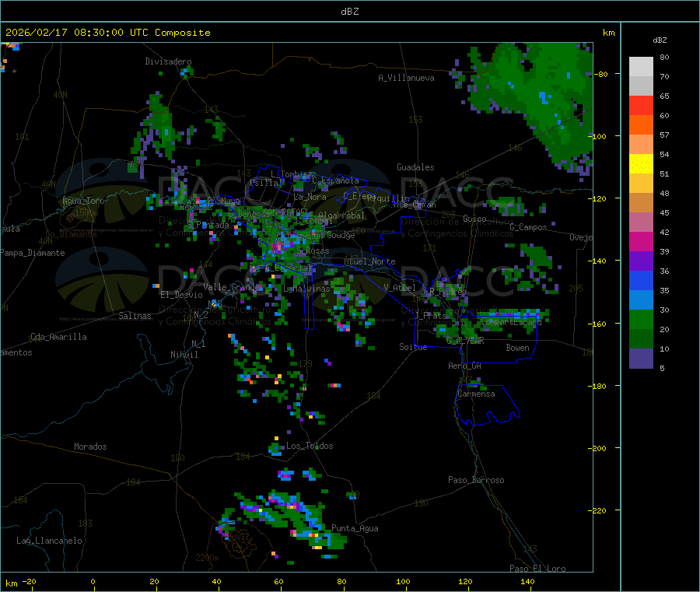
Task: Click the 'dBZ' heading above the legend
Action: coord(660,40)
